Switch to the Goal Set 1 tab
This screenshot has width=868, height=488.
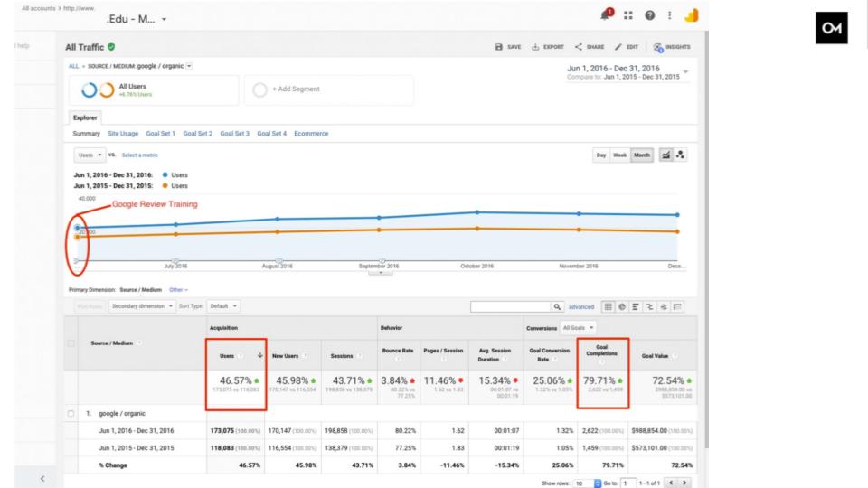click(x=161, y=134)
